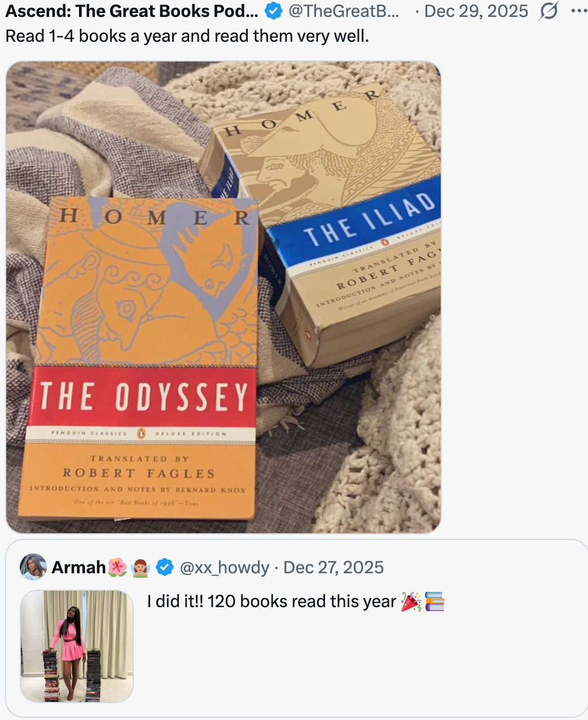Open the Dec 29, 2025 timestamp link
This screenshot has width=588, height=720.
(x=476, y=11)
